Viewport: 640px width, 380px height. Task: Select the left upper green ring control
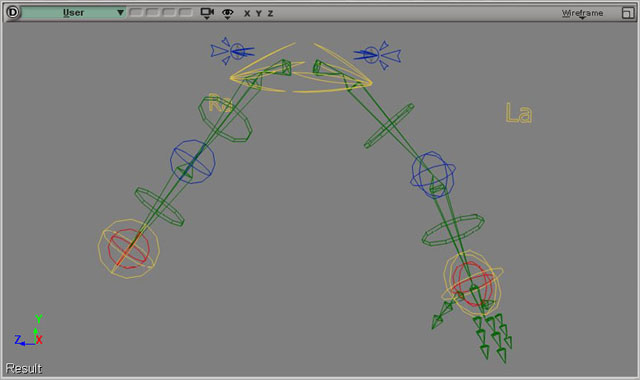(225, 119)
